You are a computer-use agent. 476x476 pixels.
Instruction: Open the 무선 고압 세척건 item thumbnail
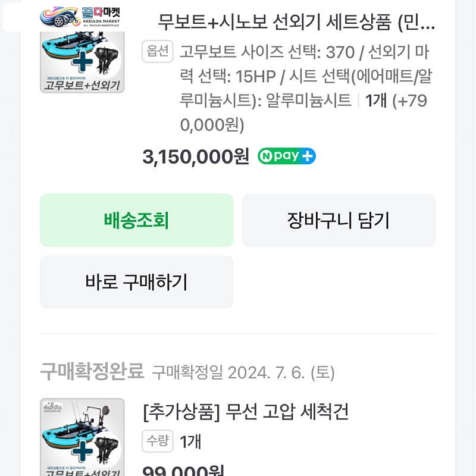click(82, 437)
